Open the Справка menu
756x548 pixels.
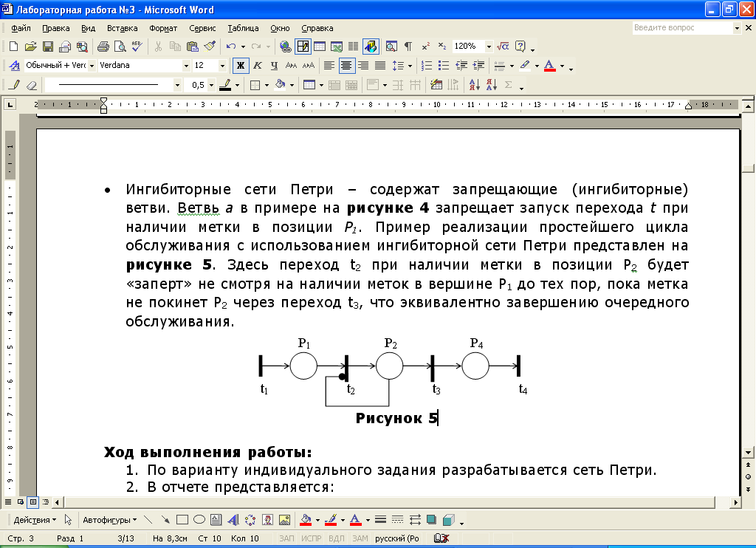pos(317,28)
